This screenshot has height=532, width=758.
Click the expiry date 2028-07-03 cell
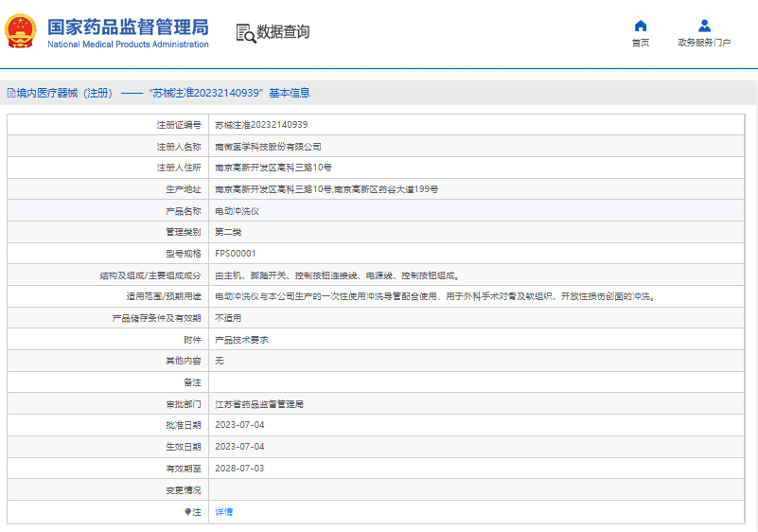coord(239,469)
